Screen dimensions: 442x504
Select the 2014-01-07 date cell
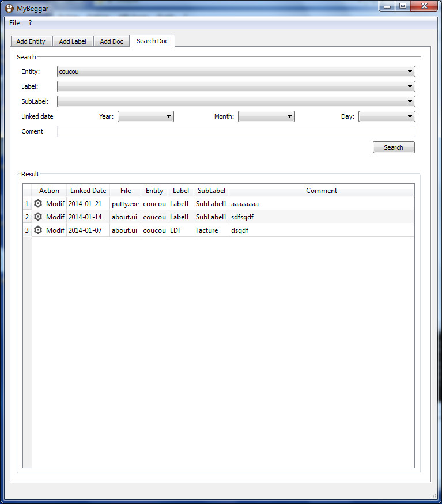(88, 230)
